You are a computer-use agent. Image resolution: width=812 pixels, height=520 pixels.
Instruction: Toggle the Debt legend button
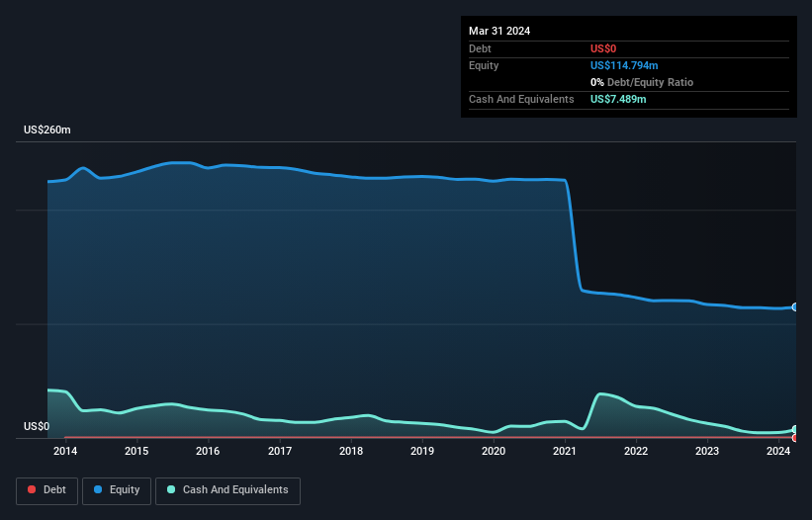[47, 490]
